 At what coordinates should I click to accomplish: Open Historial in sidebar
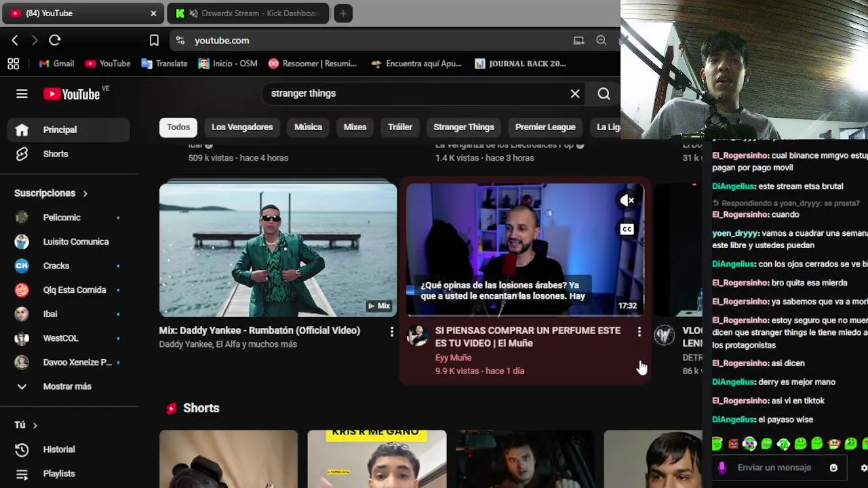(x=68, y=449)
